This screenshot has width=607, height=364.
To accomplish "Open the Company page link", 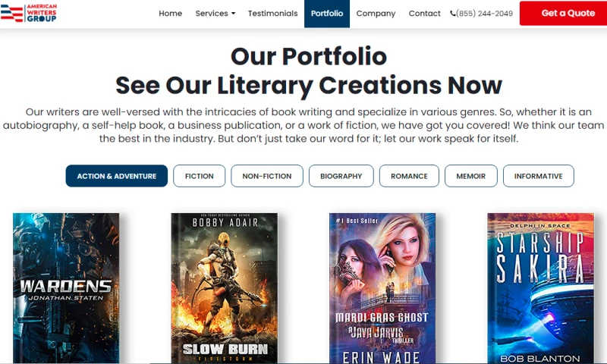I will 376,14.
